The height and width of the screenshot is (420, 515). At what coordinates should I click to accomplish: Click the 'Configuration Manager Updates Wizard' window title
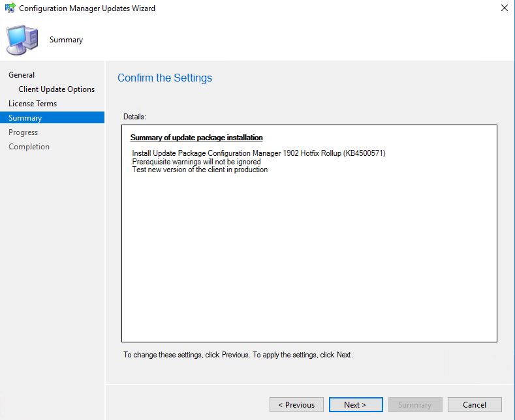coord(87,8)
